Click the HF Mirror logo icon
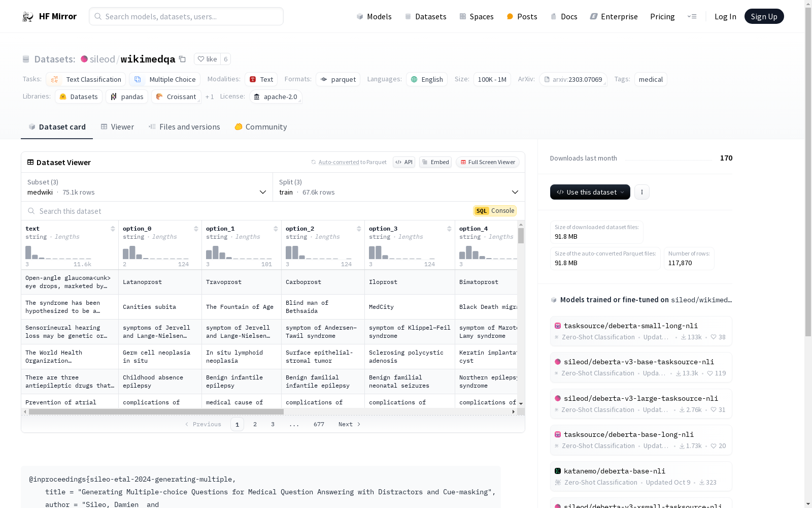Viewport: 812px width, 508px height. 28,17
